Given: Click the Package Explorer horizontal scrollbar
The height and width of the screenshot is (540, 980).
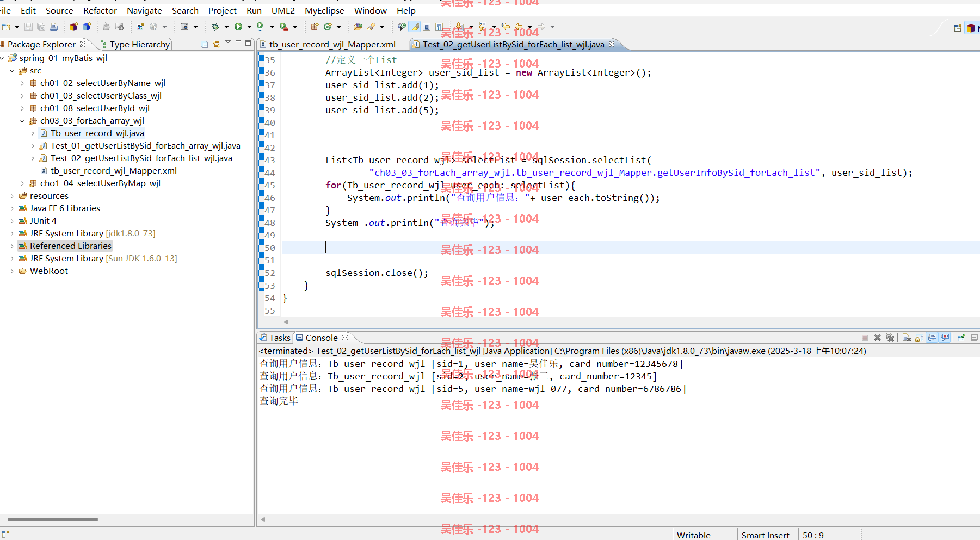Looking at the screenshot, I should point(53,520).
